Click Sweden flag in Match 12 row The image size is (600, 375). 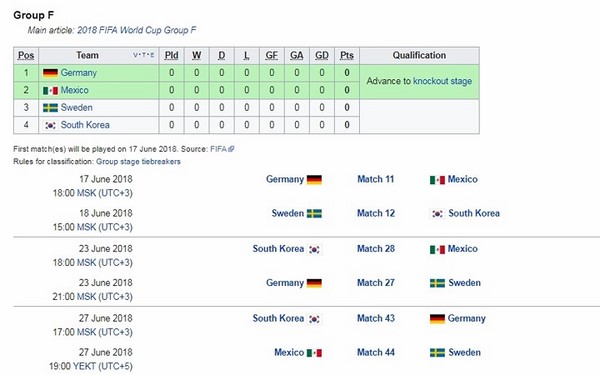pos(314,214)
